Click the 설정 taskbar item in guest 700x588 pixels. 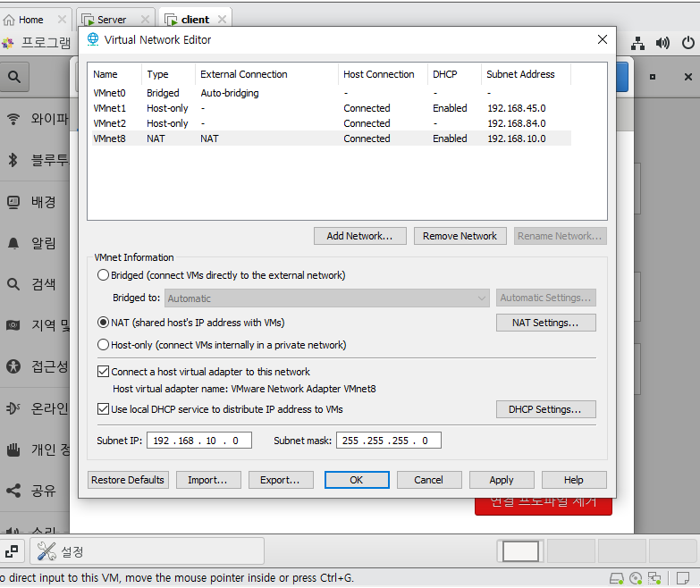coord(148,551)
